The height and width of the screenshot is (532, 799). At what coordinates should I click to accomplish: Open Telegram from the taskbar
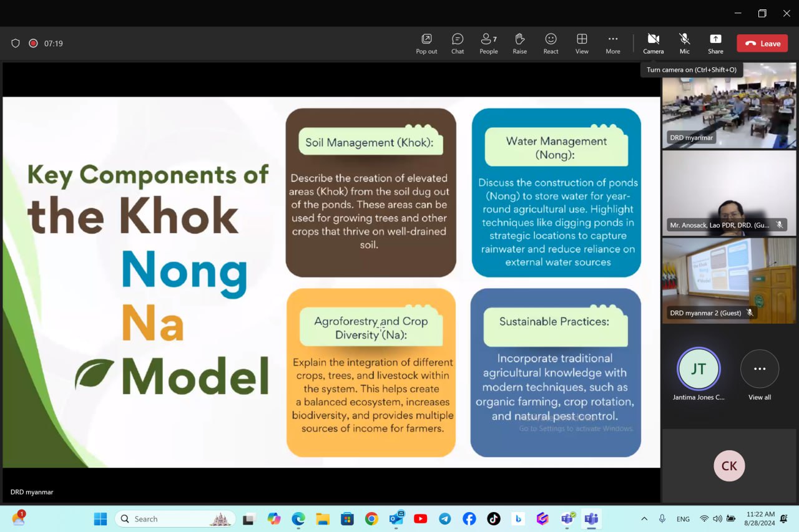[444, 519]
